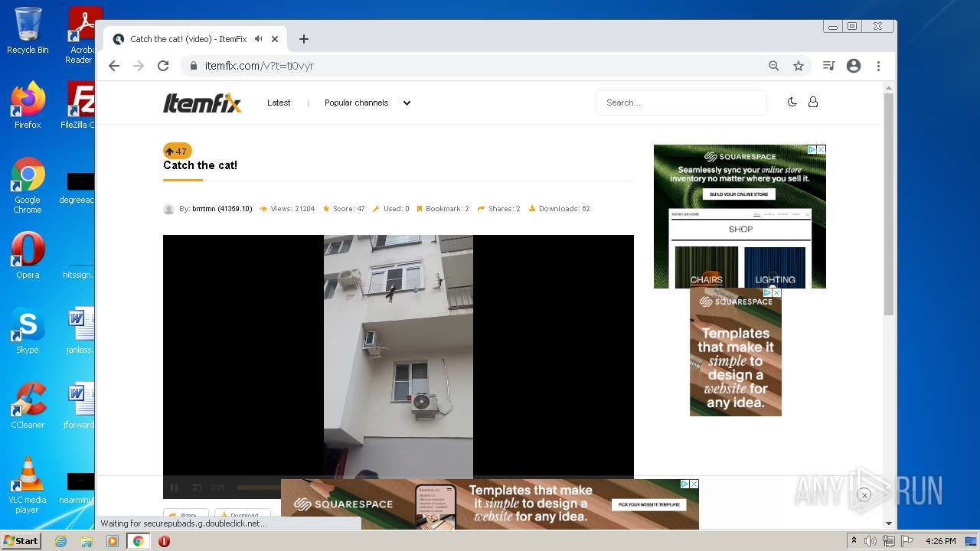Click the Bookmark: 2 stat
Image resolution: width=980 pixels, height=551 pixels.
click(443, 209)
